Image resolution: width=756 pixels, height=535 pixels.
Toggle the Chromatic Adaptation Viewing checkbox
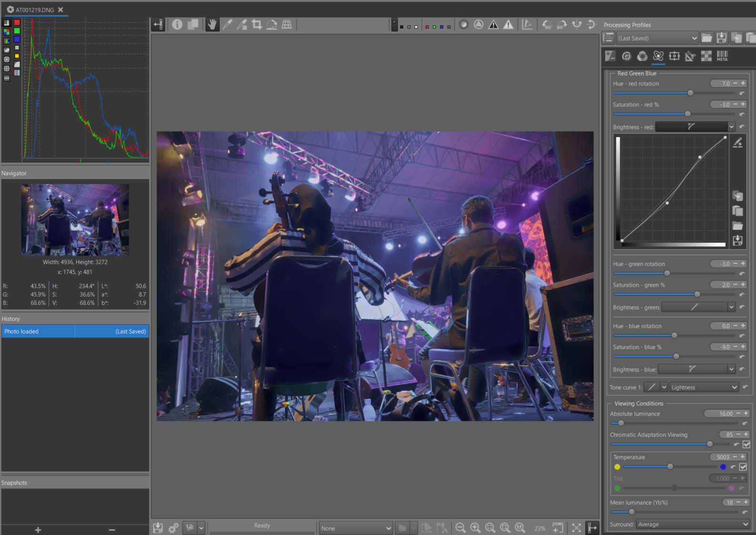pyautogui.click(x=746, y=444)
